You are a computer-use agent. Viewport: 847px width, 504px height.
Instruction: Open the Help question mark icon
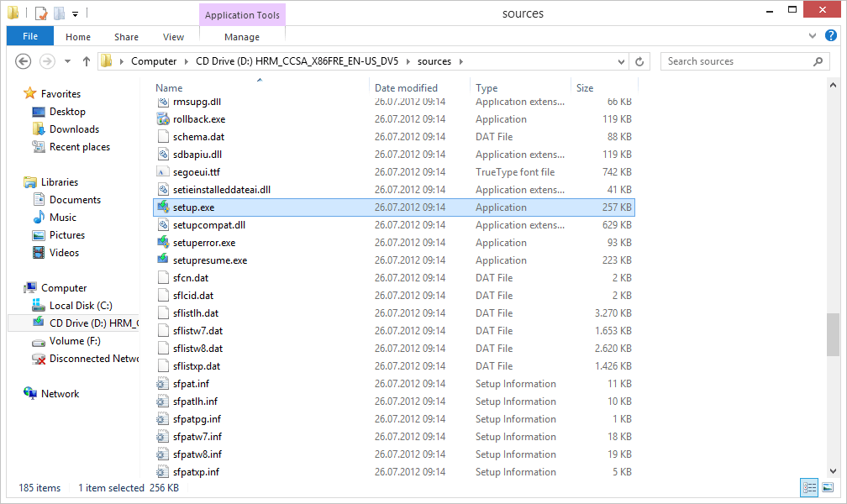(x=831, y=35)
